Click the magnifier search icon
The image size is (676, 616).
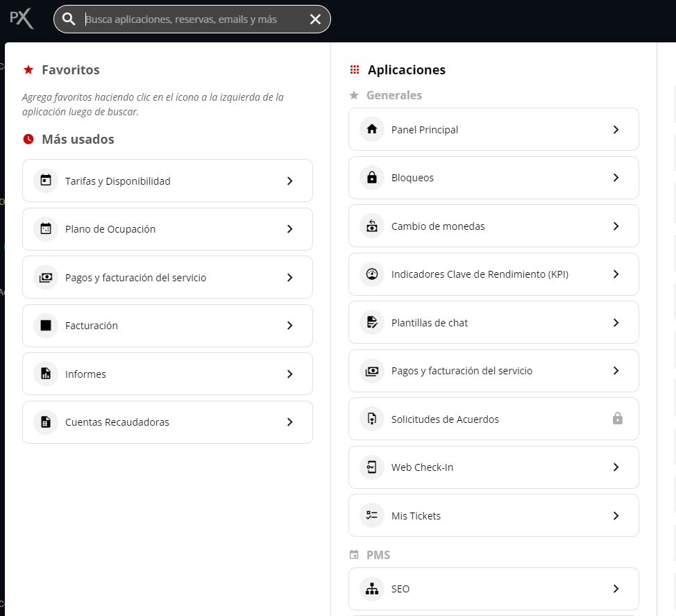tap(69, 19)
